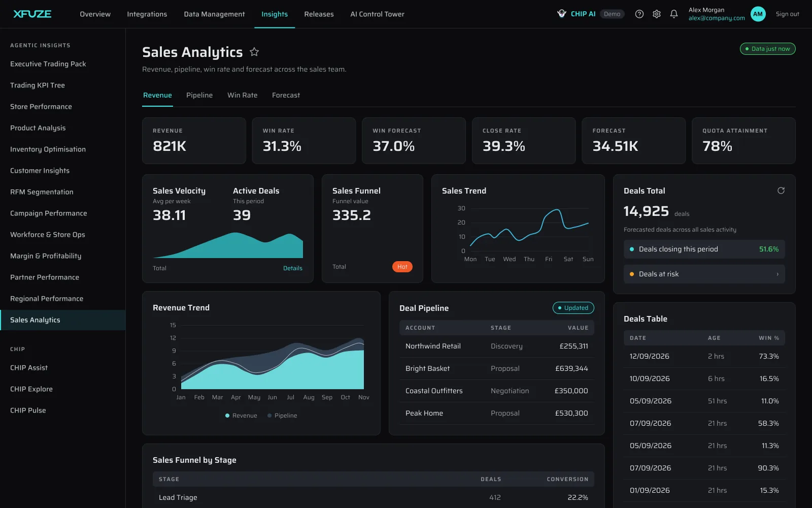
Task: Select the 10/09/2026 deals table row
Action: click(704, 378)
